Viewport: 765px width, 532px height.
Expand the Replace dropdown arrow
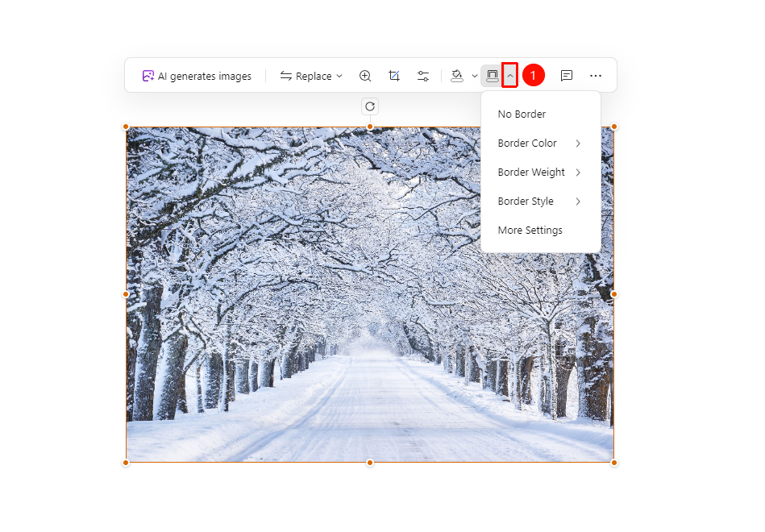tap(339, 76)
